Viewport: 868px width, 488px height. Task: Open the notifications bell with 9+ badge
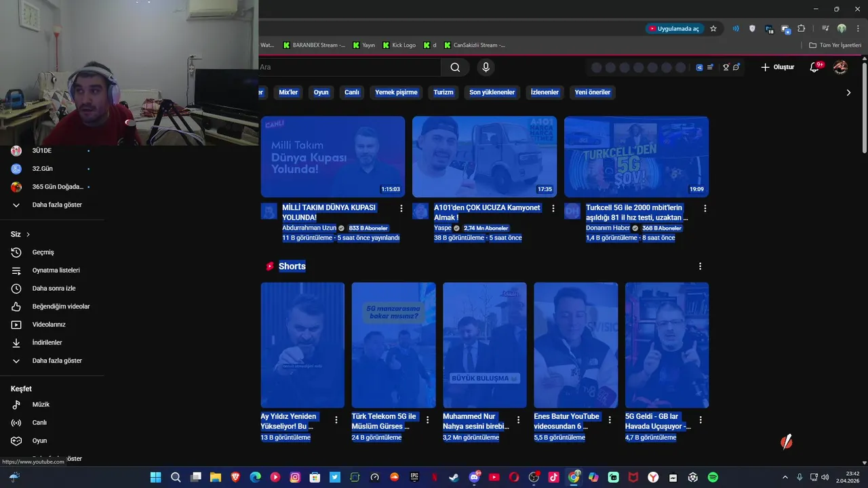(x=815, y=67)
